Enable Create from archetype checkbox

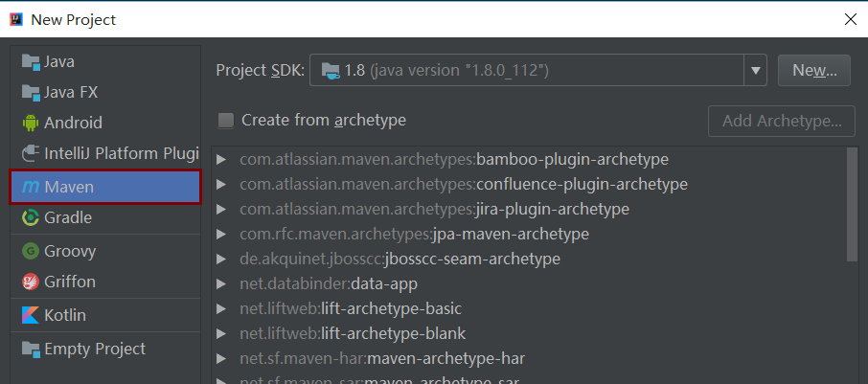(226, 120)
